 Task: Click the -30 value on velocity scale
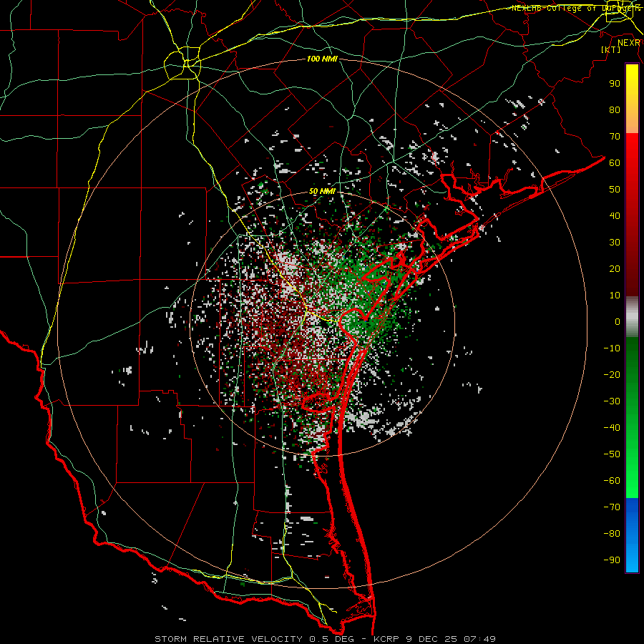(612, 401)
